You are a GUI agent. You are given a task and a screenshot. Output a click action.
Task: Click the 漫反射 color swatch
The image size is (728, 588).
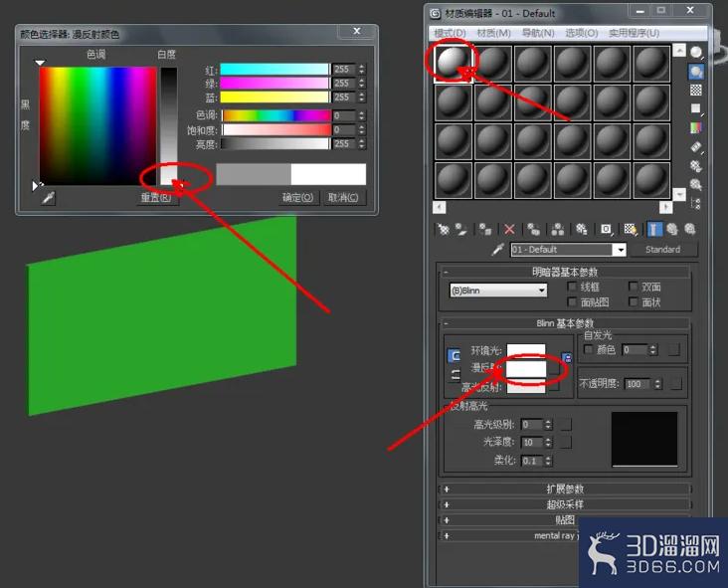click(x=526, y=369)
